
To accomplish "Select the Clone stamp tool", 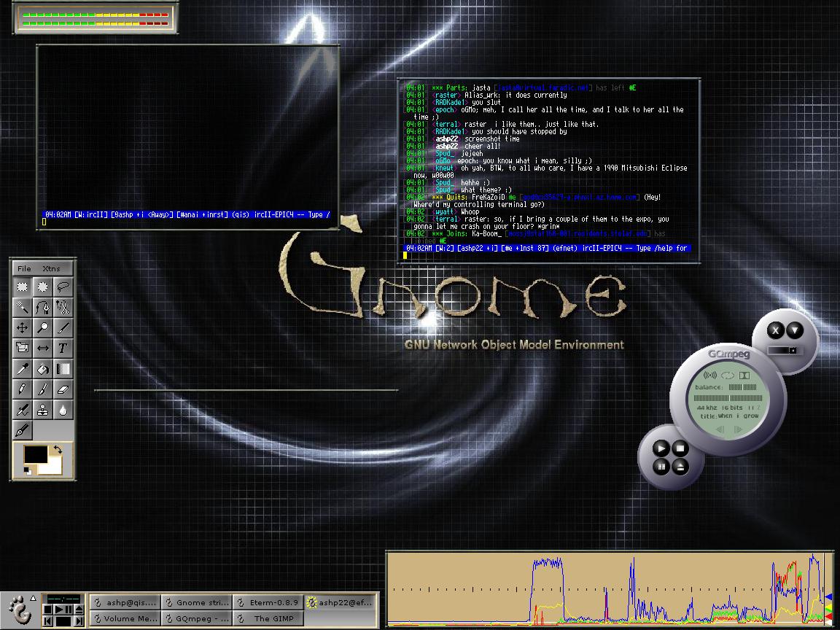I will tap(42, 409).
